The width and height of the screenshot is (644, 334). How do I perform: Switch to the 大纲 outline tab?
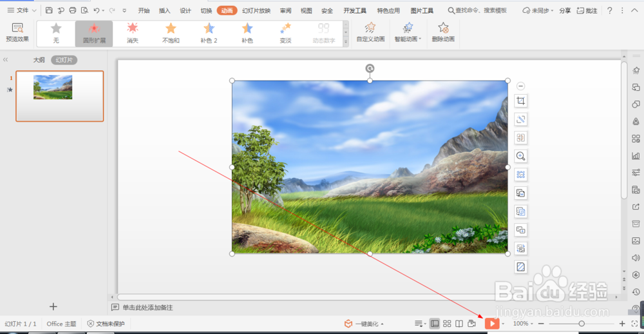[39, 60]
